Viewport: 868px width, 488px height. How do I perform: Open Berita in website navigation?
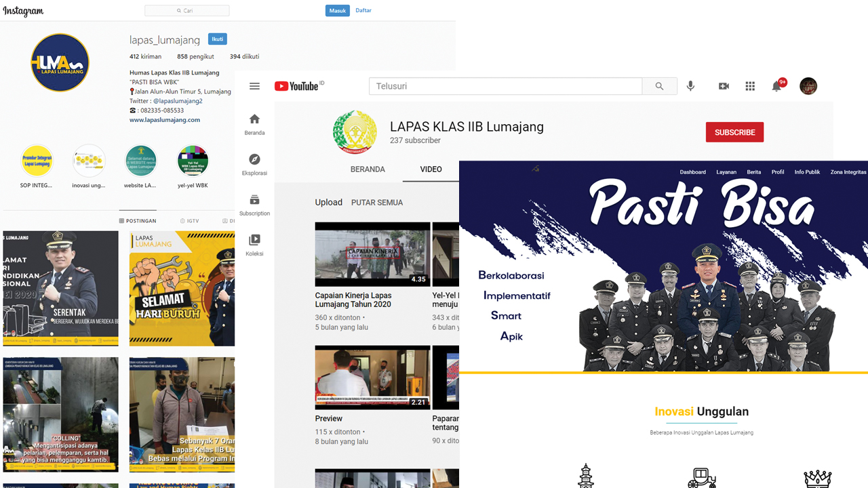(754, 172)
